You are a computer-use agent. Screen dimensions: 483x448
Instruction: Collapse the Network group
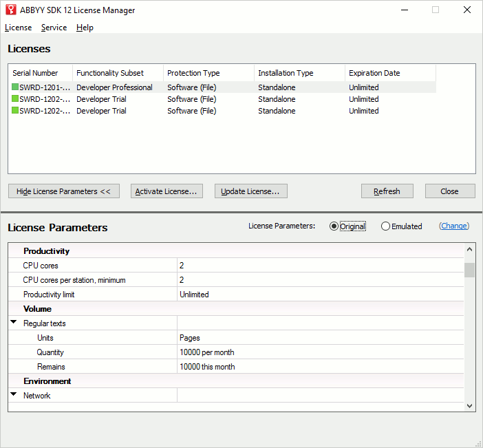pos(14,394)
